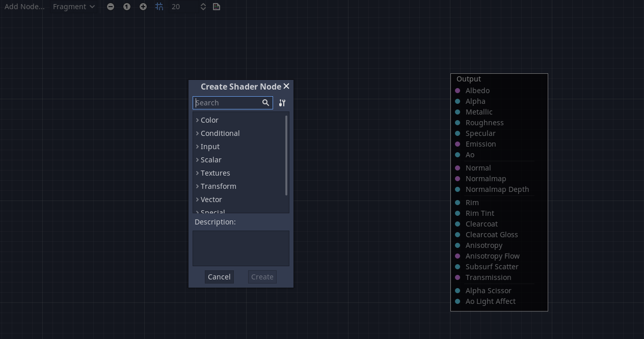Click the node list vertical scrollbar
Image resolution: width=644 pixels, height=339 pixels.
click(x=286, y=155)
